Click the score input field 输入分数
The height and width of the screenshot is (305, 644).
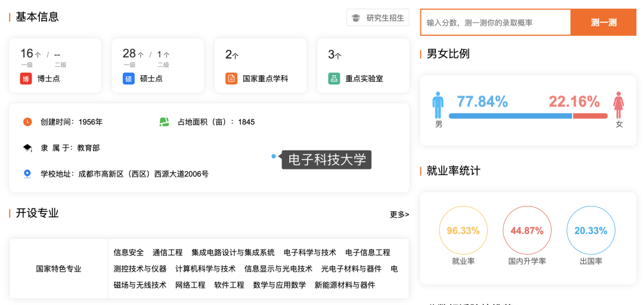pos(496,22)
